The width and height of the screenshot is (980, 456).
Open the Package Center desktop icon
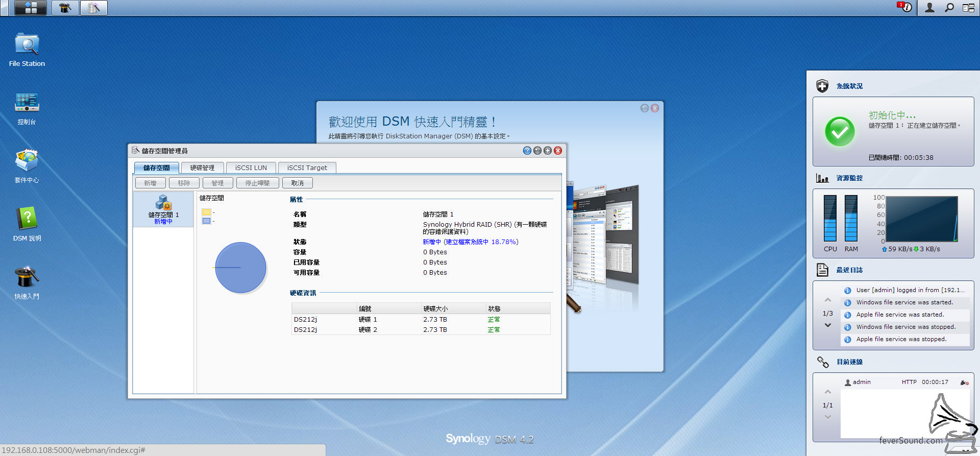coord(27,166)
